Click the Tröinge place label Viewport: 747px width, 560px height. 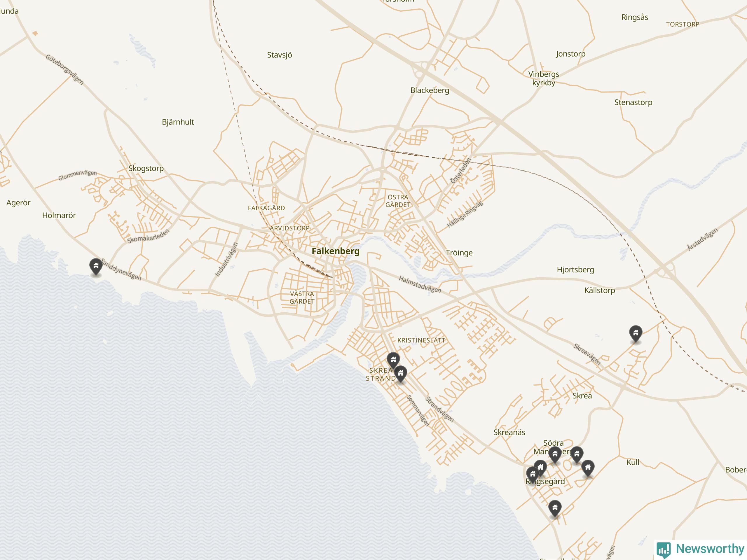pyautogui.click(x=459, y=253)
